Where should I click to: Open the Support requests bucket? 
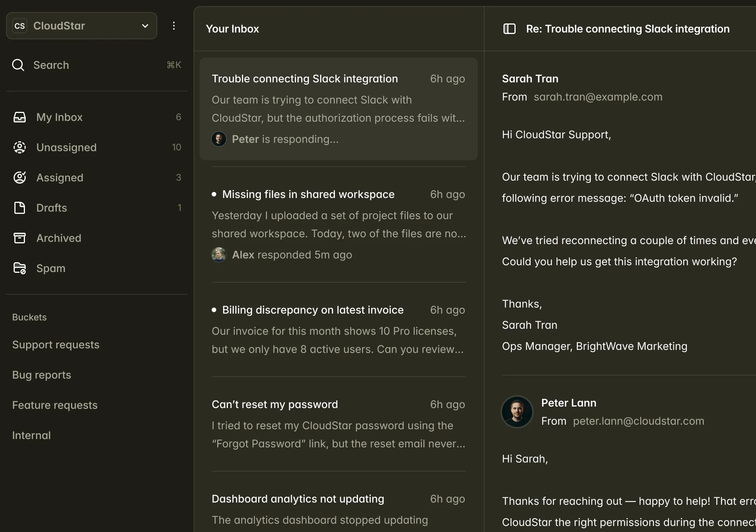pyautogui.click(x=56, y=345)
